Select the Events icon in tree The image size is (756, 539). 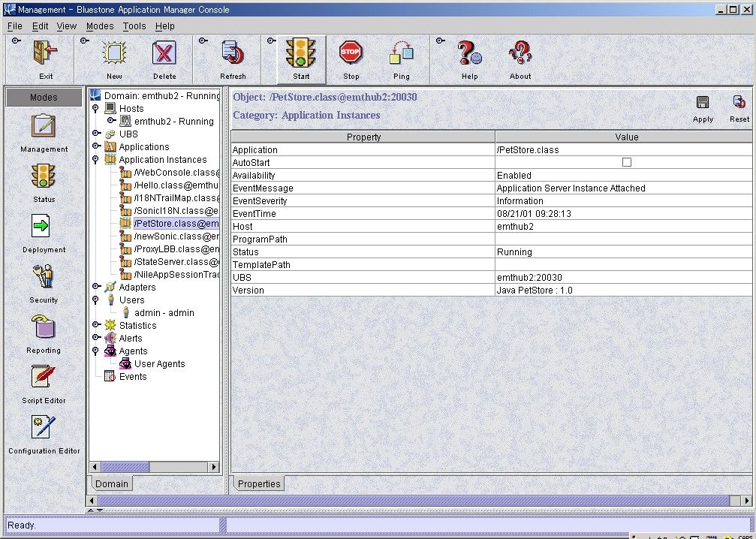point(110,377)
